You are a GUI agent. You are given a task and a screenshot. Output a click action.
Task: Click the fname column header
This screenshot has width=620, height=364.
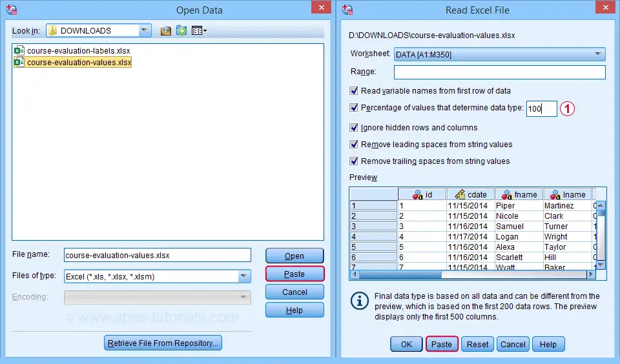click(519, 194)
